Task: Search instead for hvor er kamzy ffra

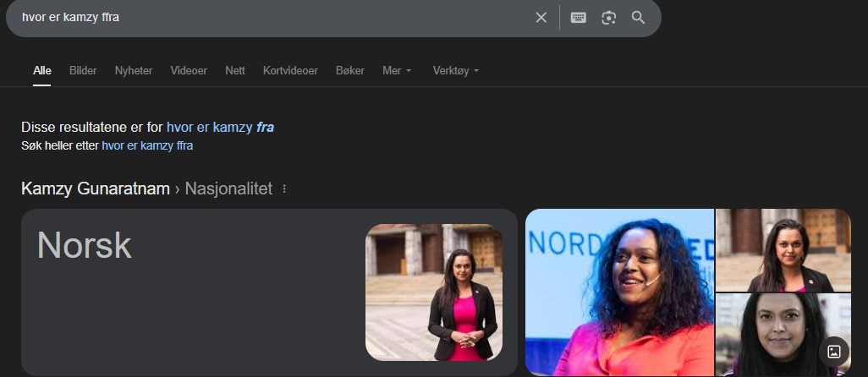Action: [x=147, y=146]
